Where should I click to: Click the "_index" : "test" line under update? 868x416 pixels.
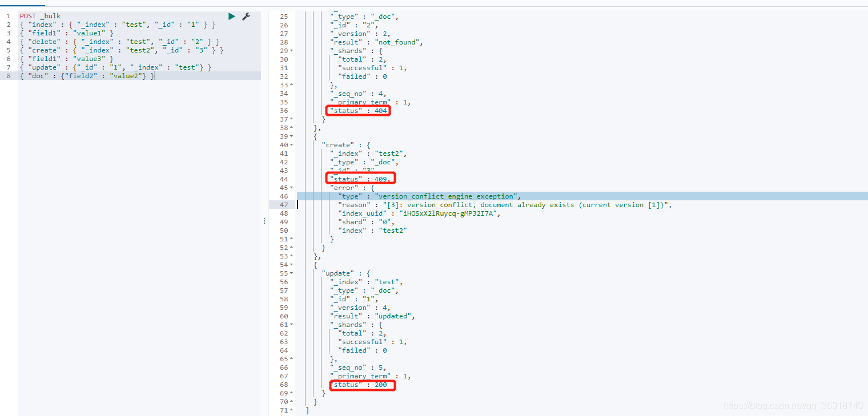click(x=367, y=282)
